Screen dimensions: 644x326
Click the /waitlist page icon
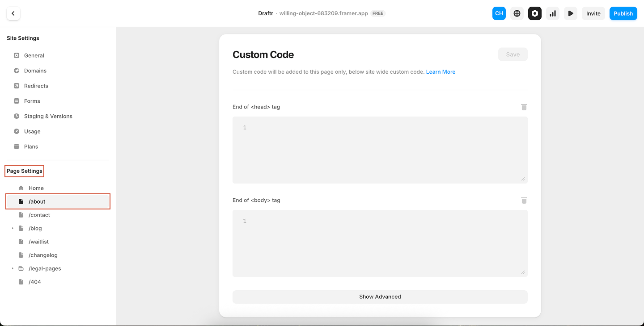[x=21, y=242]
